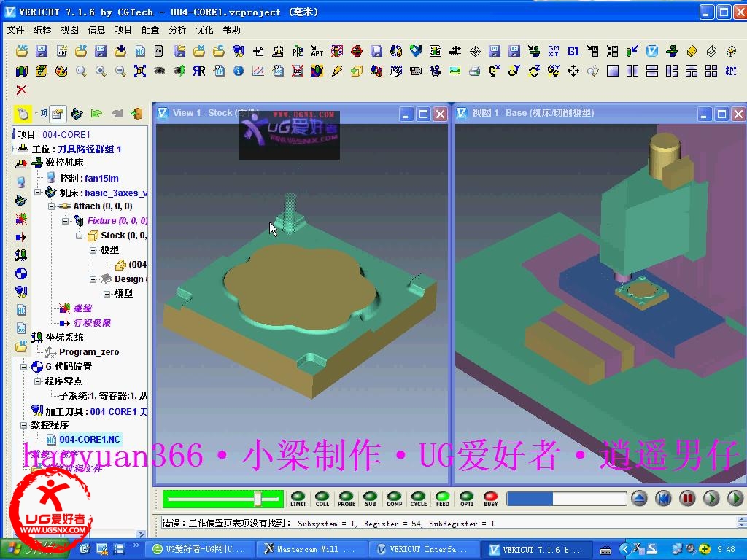Click the APT toolpath icon
The image size is (747, 560).
pyautogui.click(x=317, y=51)
